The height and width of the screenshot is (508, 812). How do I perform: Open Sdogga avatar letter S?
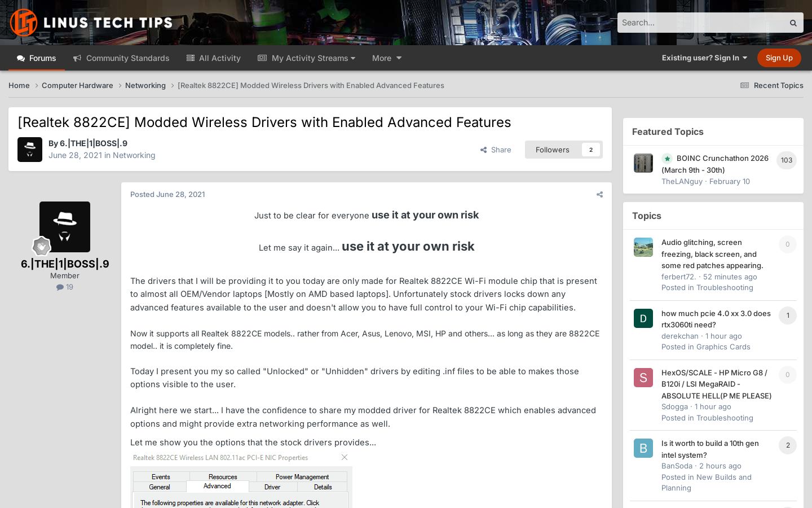pyautogui.click(x=643, y=378)
